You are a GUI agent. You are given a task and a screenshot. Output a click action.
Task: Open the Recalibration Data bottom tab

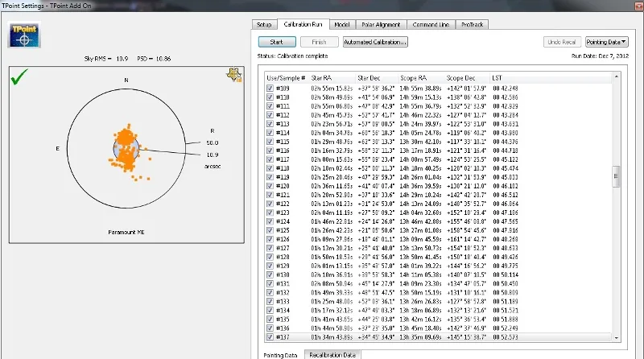coord(332,355)
